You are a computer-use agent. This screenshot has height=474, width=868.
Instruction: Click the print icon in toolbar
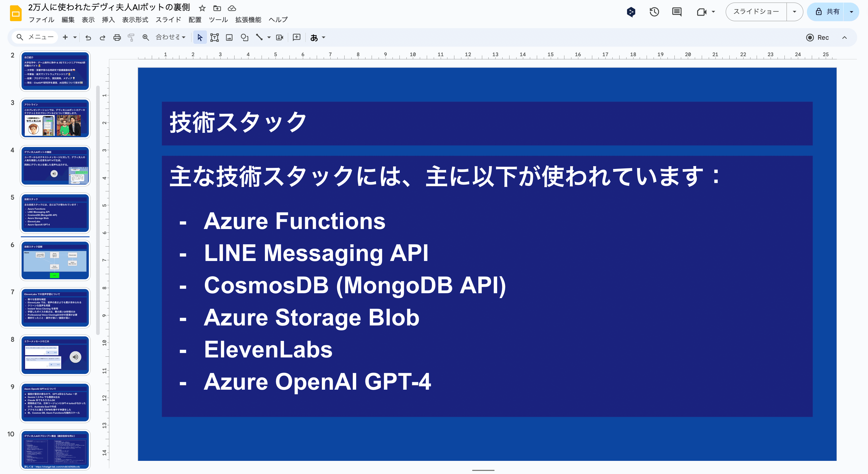pos(117,38)
